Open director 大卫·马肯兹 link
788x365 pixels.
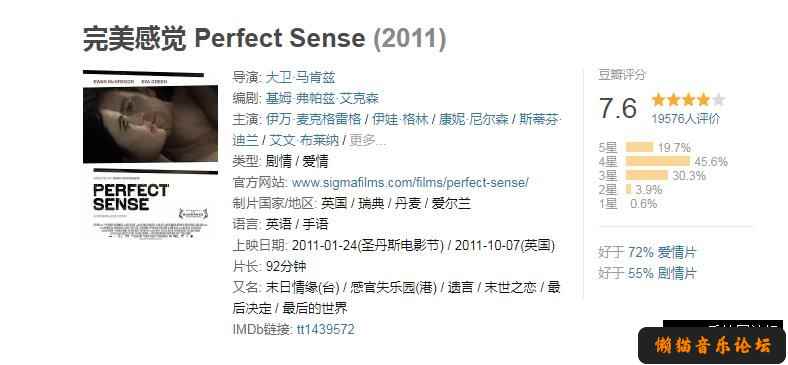(300, 77)
